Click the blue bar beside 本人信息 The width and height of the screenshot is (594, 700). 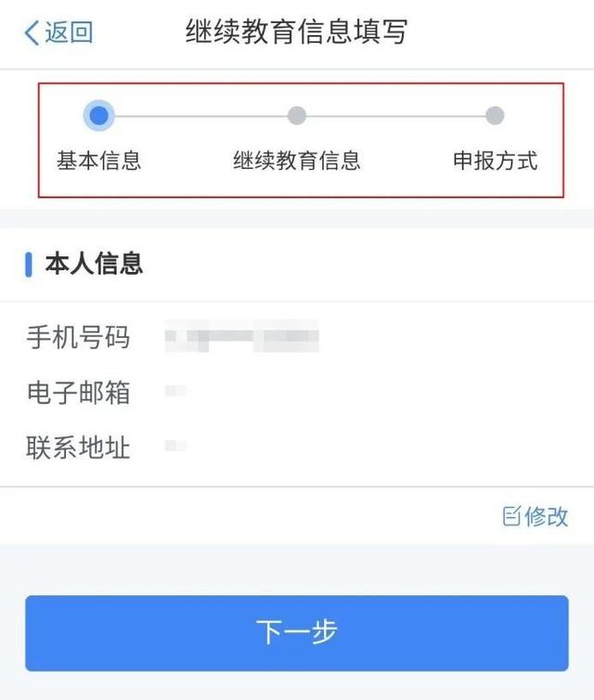[29, 265]
